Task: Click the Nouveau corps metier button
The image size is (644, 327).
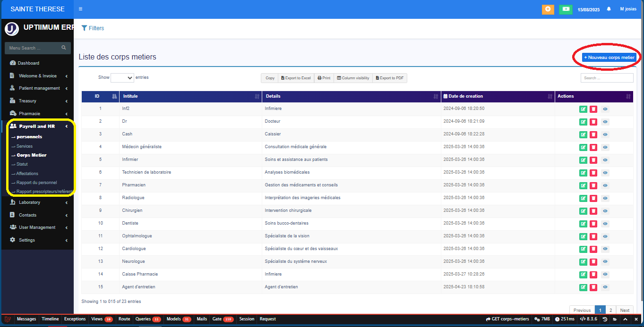Action: pos(609,57)
